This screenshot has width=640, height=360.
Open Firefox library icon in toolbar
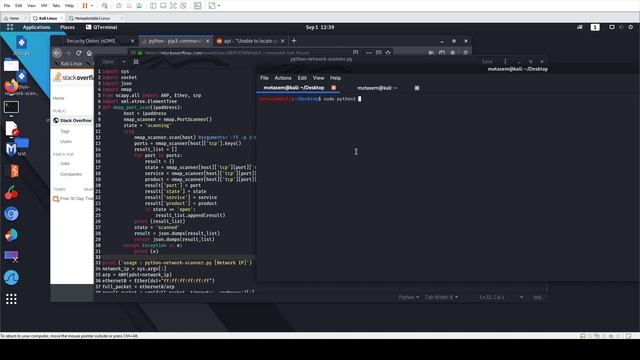[431, 53]
